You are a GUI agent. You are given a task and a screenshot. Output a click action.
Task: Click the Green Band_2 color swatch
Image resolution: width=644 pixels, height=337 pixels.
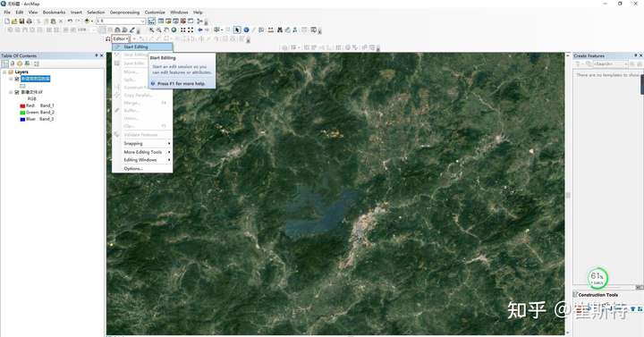point(22,113)
